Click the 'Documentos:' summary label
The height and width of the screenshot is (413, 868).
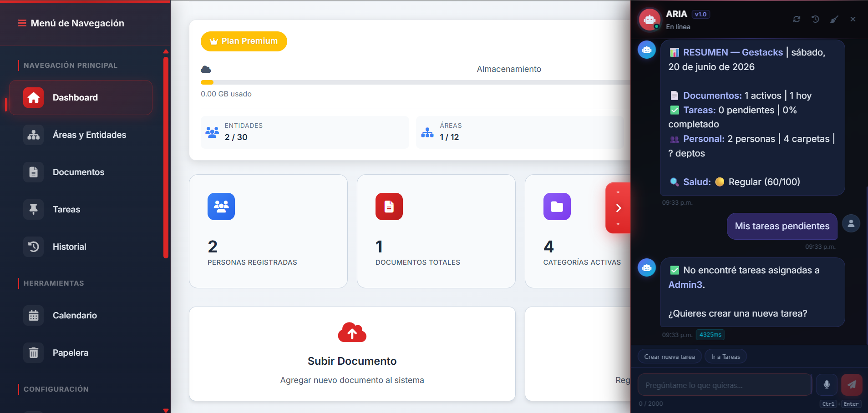click(x=712, y=96)
